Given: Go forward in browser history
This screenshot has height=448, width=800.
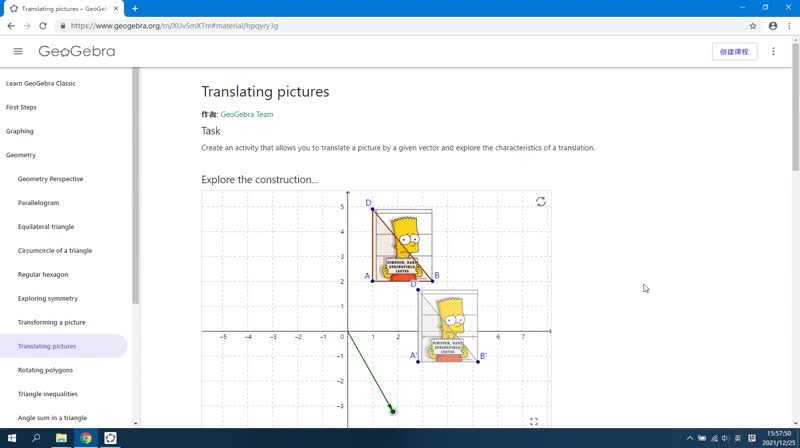Looking at the screenshot, I should pos(27,26).
